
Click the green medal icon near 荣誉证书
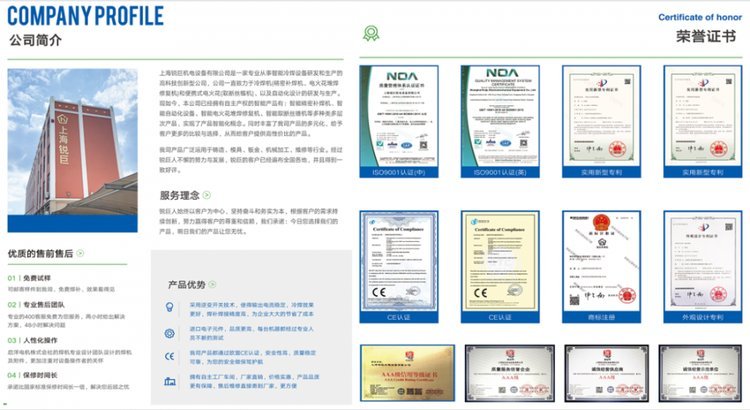coord(370,31)
